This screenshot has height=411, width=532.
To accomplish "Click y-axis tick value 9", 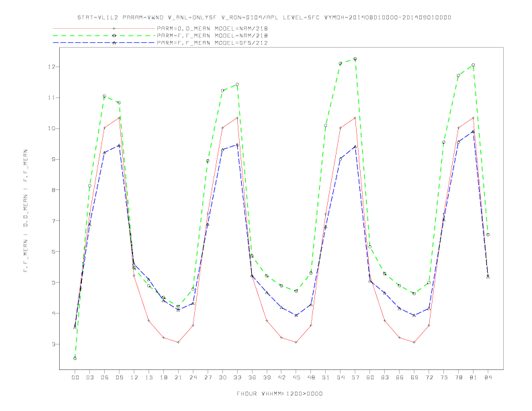I will [x=53, y=159].
